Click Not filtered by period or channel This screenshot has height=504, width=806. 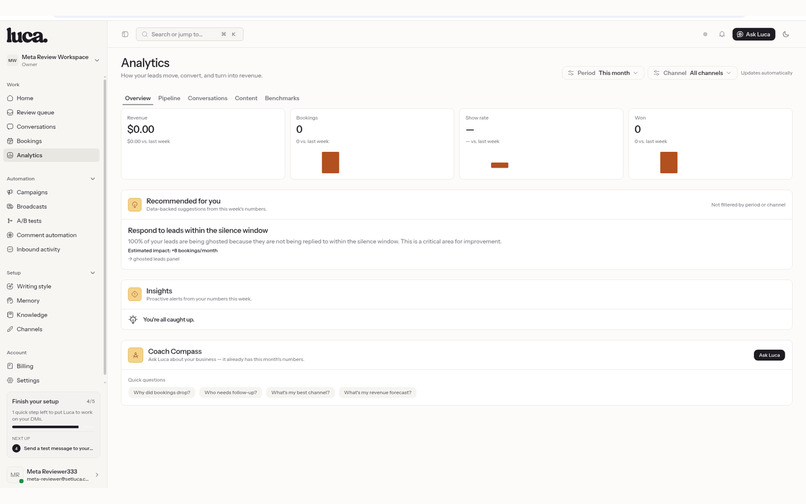coord(748,205)
